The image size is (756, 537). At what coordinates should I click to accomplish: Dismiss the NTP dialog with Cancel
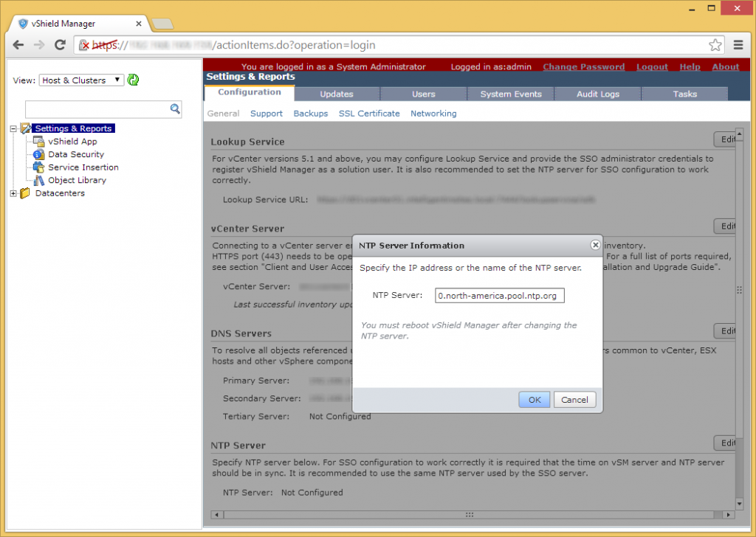point(574,399)
